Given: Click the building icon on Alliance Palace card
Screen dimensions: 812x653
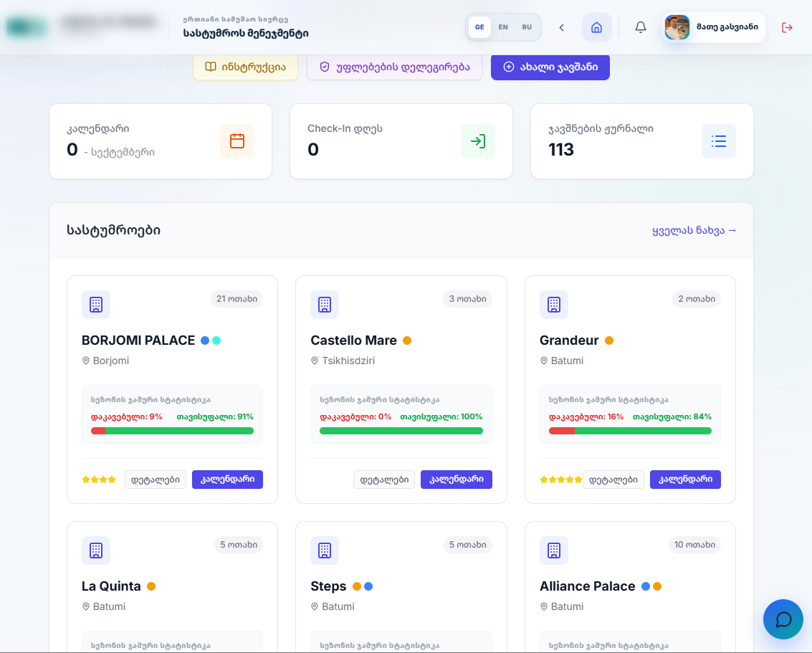Looking at the screenshot, I should tap(553, 550).
